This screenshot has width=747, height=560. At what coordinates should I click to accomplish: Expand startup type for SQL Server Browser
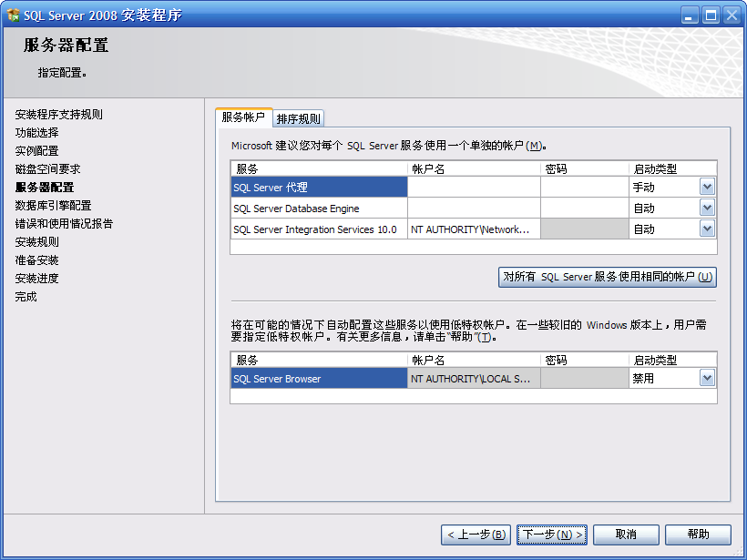click(707, 378)
